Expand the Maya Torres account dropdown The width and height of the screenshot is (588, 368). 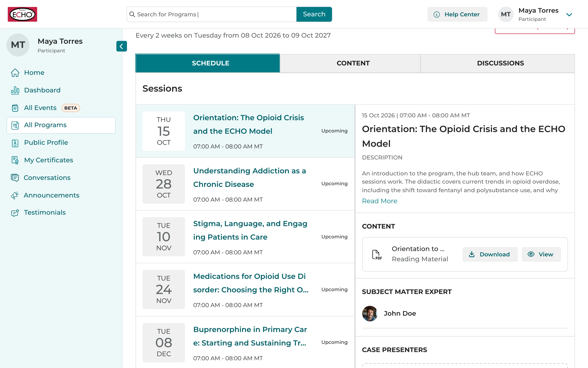pyautogui.click(x=569, y=15)
